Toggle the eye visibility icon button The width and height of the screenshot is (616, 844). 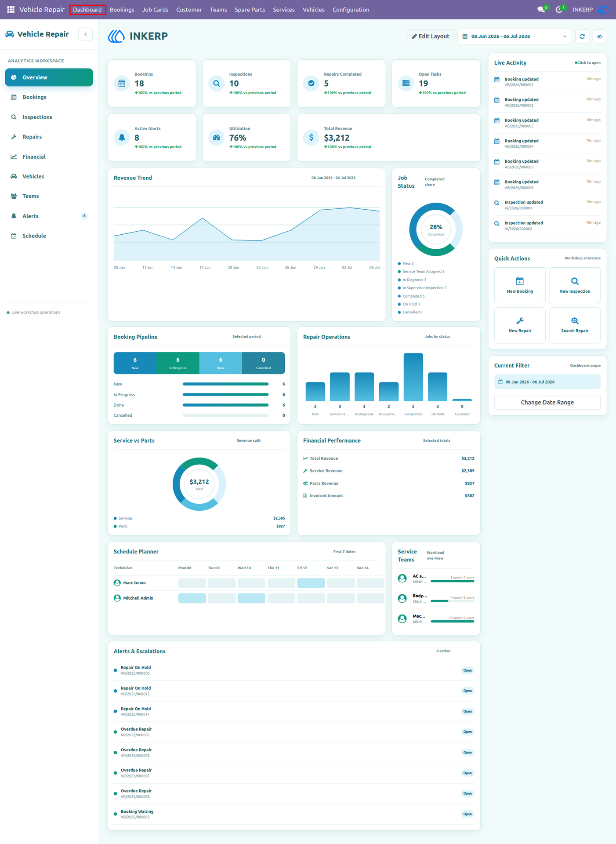click(x=600, y=36)
